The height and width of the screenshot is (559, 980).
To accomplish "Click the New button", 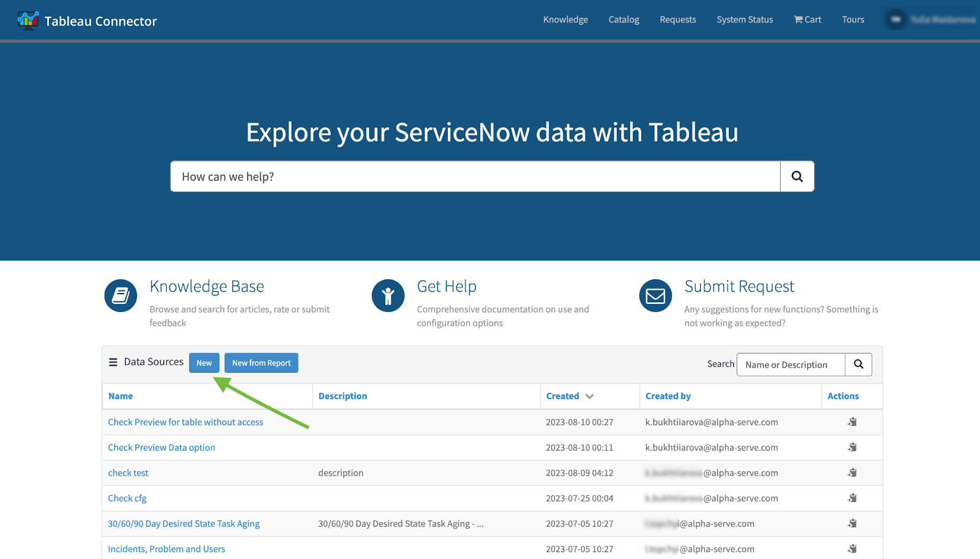I will (x=204, y=362).
